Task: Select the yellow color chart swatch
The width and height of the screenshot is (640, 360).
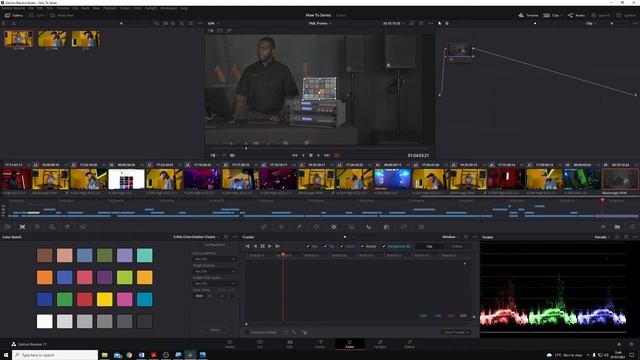Action: [104, 299]
